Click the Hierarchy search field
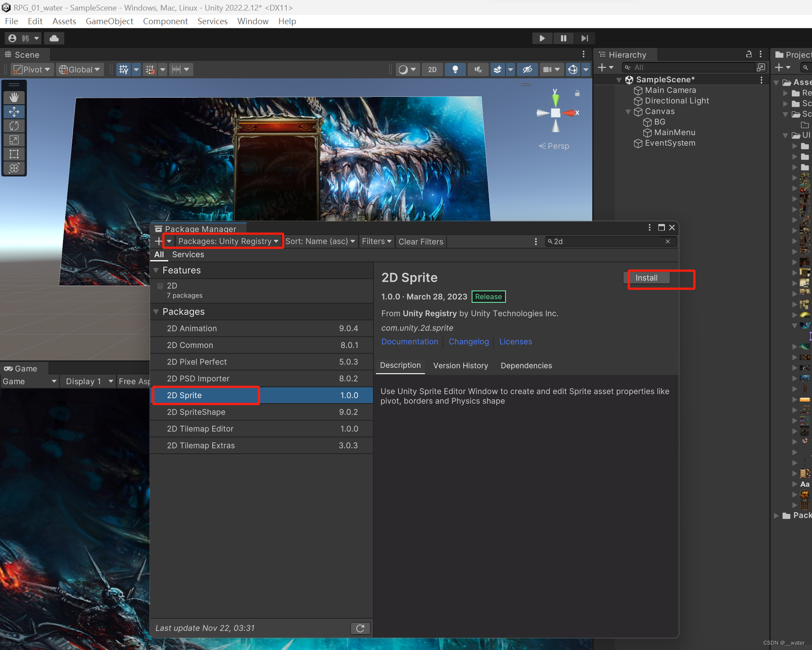 point(689,67)
